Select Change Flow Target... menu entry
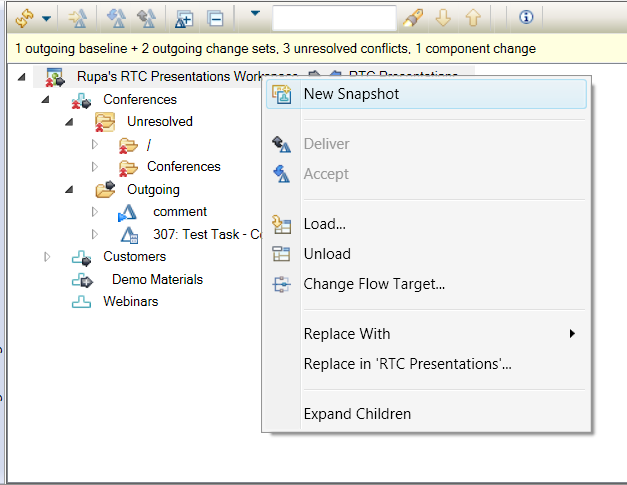The width and height of the screenshot is (627, 485). [x=374, y=284]
